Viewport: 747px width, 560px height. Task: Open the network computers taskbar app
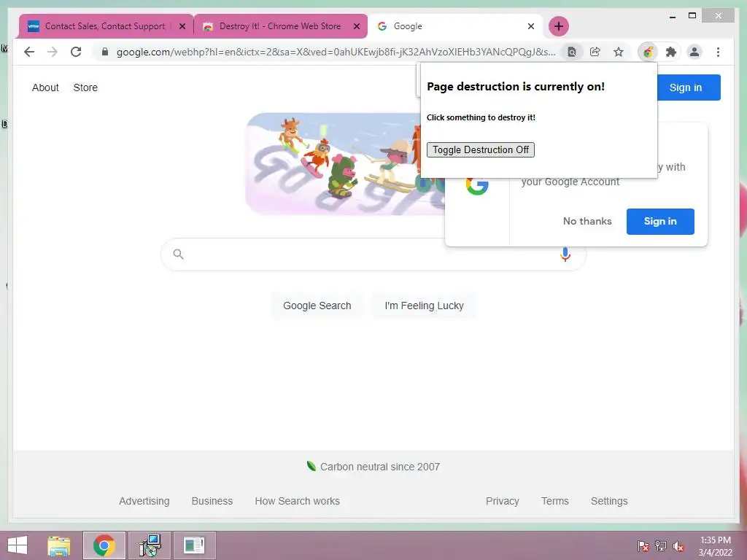(x=150, y=545)
